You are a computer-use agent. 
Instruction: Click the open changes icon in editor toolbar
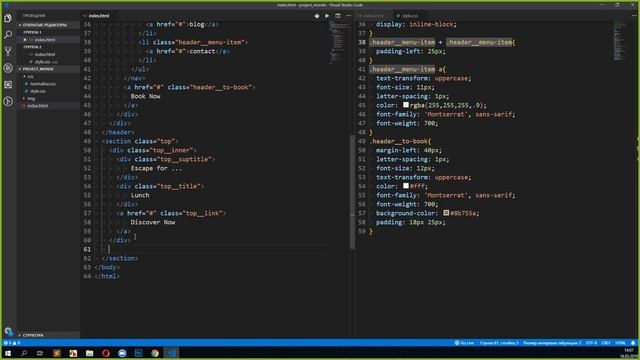(317, 16)
